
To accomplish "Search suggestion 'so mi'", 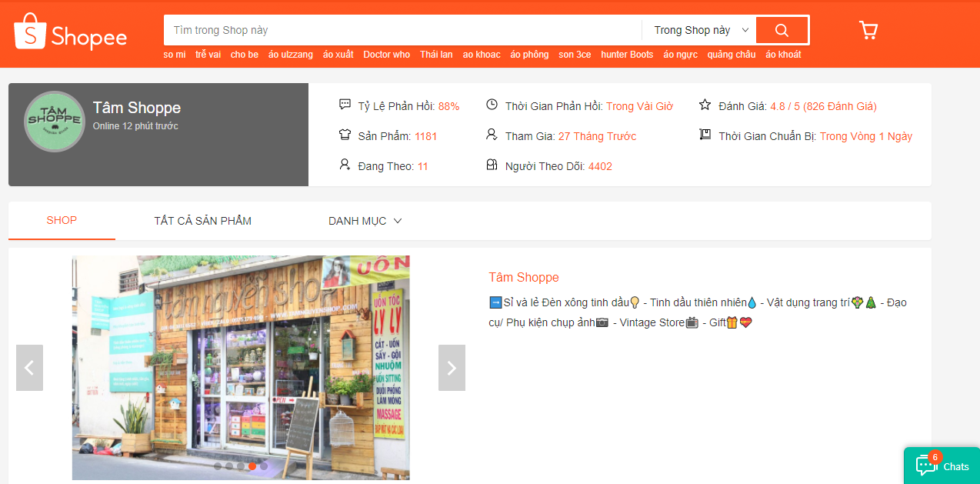I will (175, 55).
